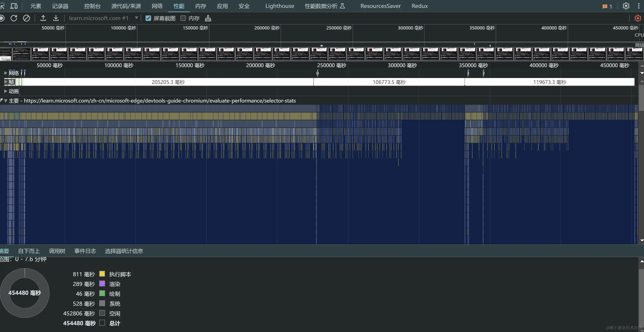
Task: Click the upload profile icon
Action: (43, 18)
